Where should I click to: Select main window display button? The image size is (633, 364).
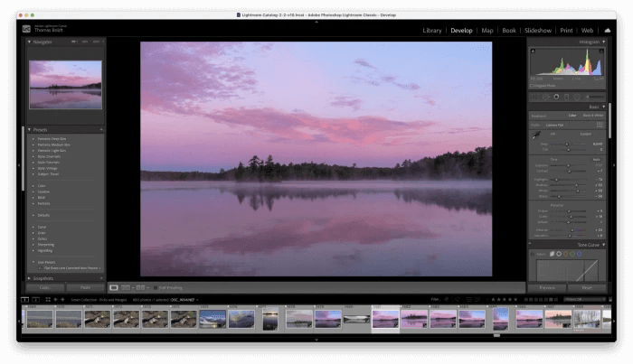point(24,300)
